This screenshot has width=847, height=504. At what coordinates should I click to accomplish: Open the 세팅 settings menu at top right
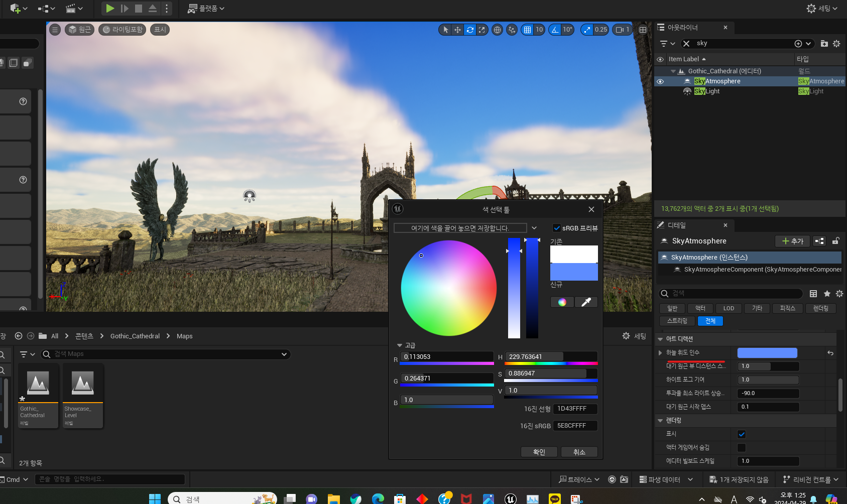tap(822, 8)
